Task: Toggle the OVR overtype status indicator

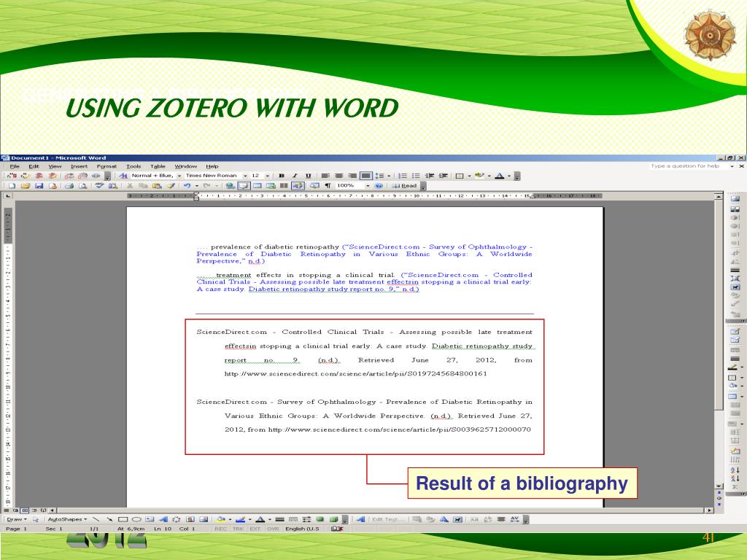Action: point(273,528)
